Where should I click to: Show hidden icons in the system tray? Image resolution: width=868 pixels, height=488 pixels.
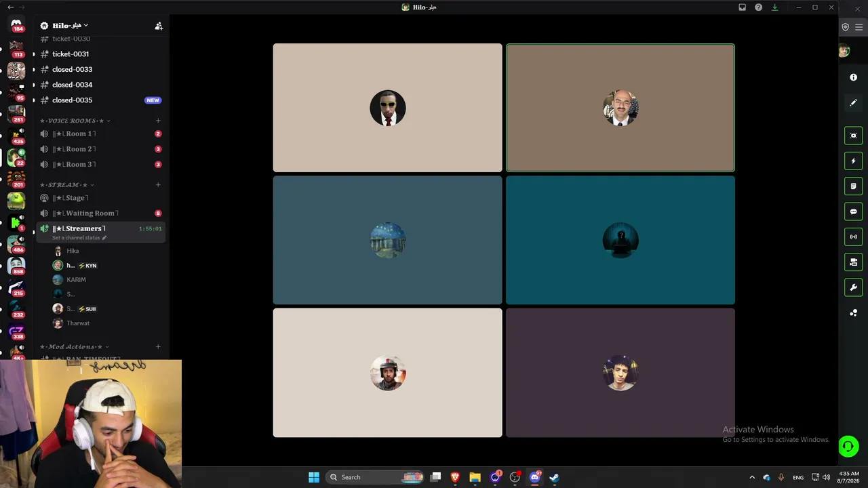(751, 477)
